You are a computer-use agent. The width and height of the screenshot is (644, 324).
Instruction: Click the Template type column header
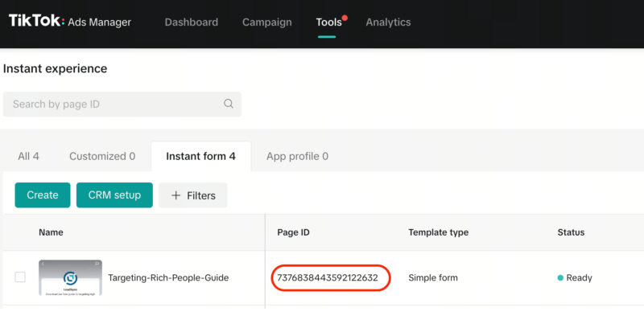pyautogui.click(x=438, y=232)
